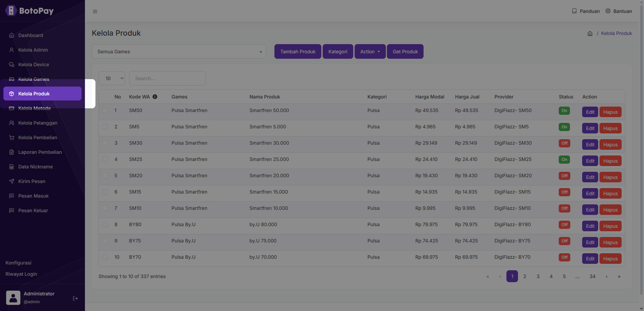Image resolution: width=644 pixels, height=311 pixels.
Task: Click the Kelola Pelanggan customer icon
Action: [x=12, y=123]
